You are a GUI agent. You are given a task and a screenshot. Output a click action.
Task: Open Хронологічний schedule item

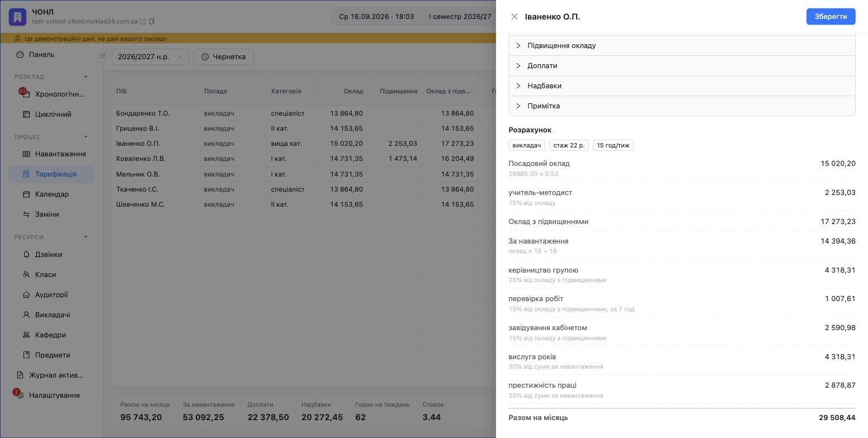click(51, 94)
